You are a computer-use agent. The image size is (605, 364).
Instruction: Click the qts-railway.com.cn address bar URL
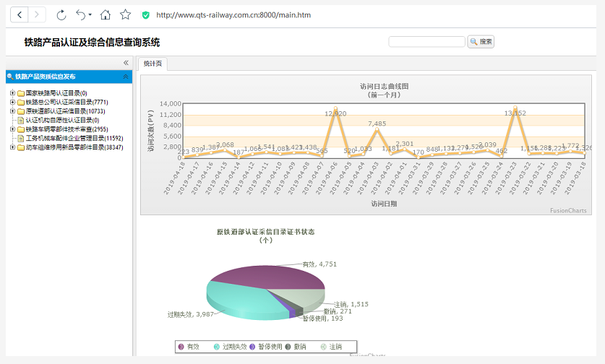233,15
